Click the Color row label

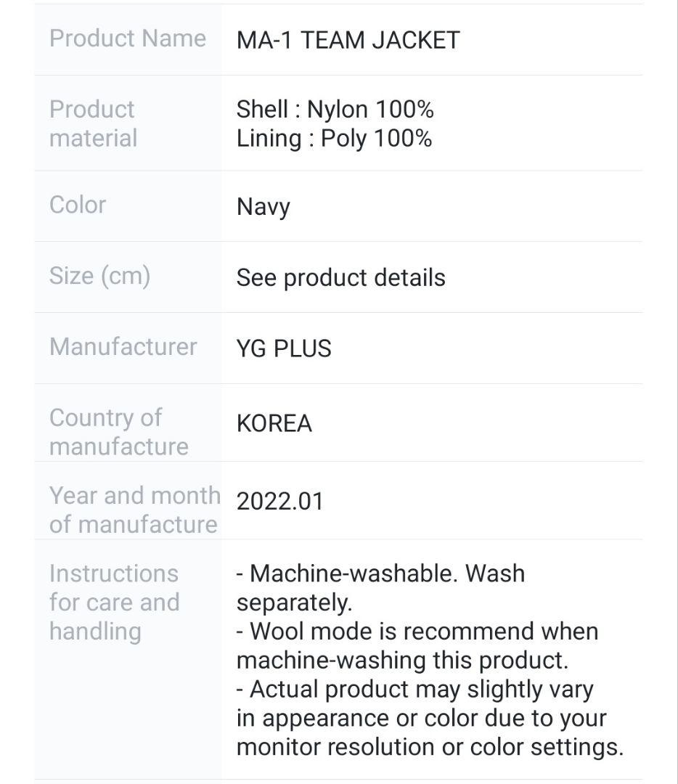(x=78, y=205)
